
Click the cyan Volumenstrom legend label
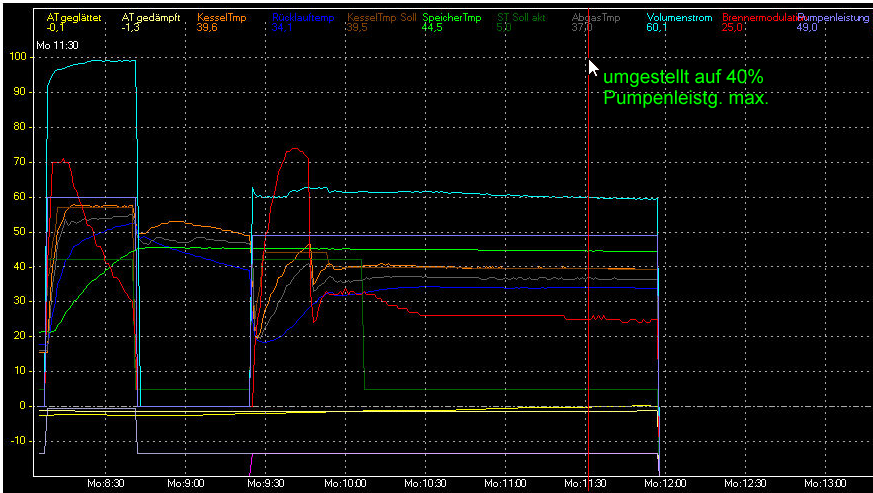pos(680,18)
